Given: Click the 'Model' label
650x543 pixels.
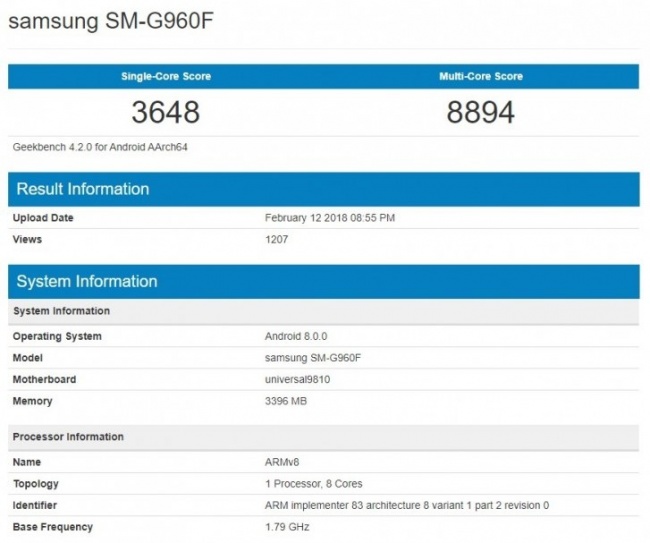Looking at the screenshot, I should coord(28,358).
